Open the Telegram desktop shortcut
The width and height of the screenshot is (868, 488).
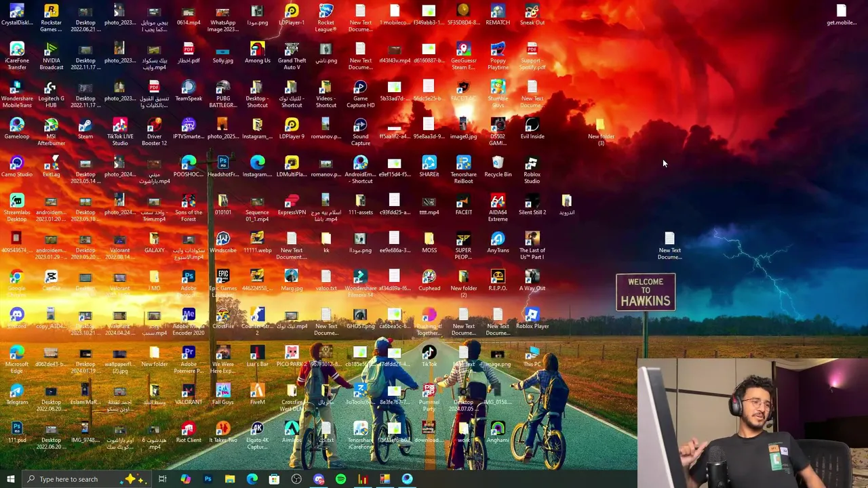(x=17, y=394)
